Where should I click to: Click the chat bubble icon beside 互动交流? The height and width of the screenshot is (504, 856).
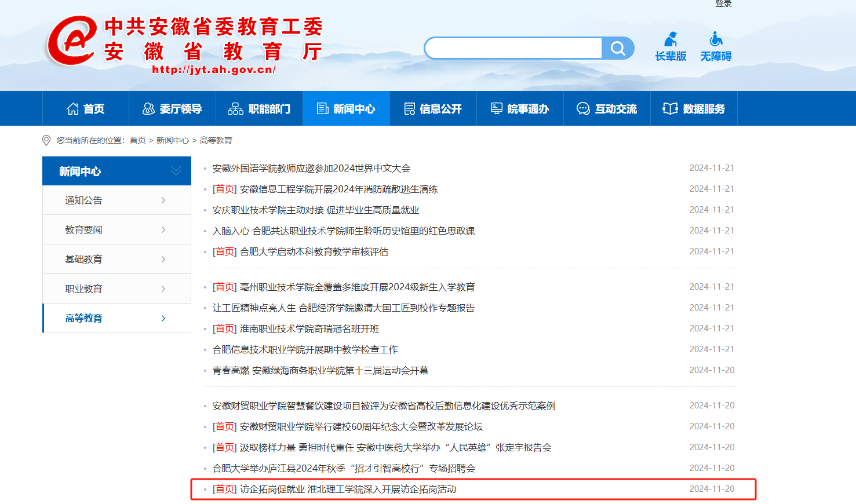click(583, 109)
